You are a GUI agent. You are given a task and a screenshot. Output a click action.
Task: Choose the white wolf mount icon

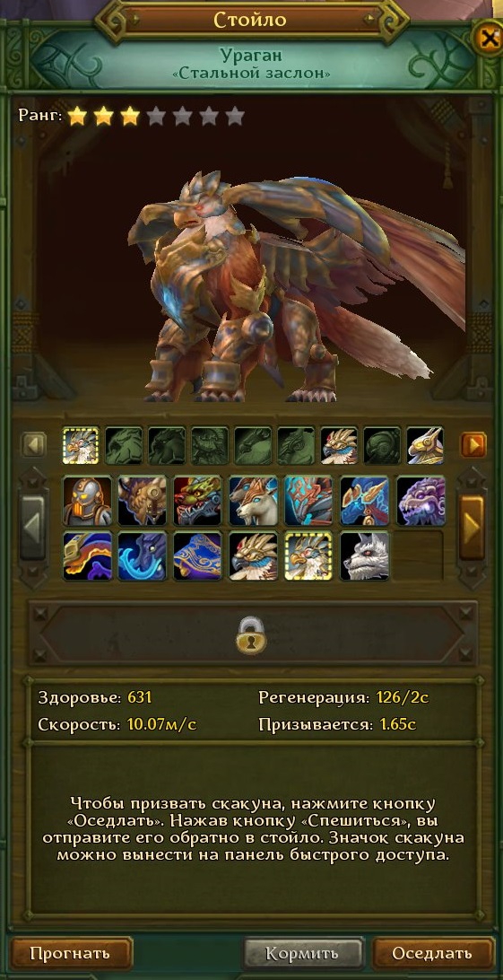point(365,556)
